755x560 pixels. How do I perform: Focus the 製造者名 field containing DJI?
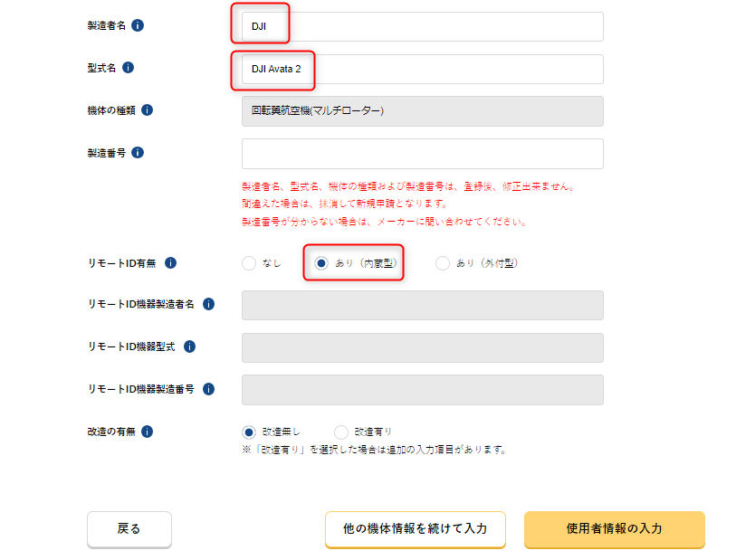point(422,26)
